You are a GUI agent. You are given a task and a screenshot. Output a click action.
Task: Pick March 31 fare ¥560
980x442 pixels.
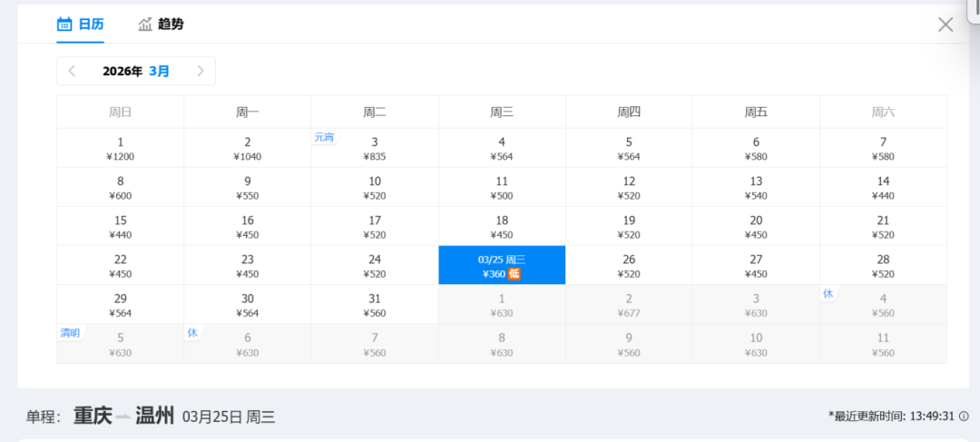(x=375, y=305)
